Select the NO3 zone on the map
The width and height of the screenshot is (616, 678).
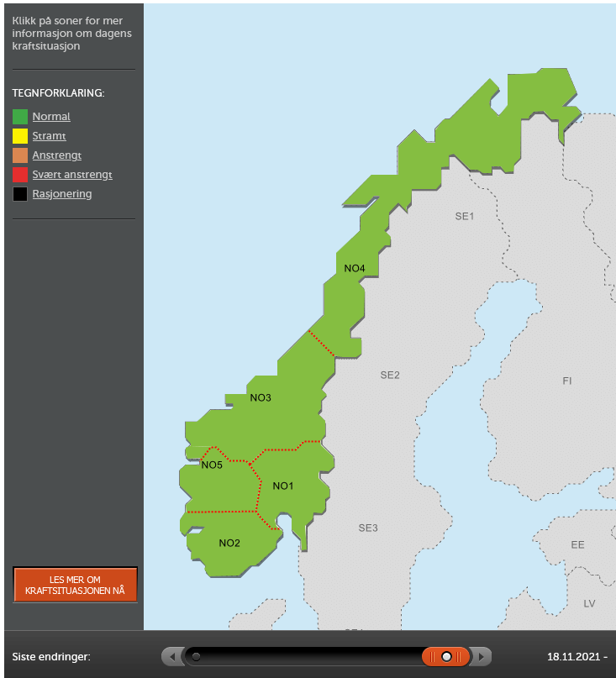tap(261, 397)
